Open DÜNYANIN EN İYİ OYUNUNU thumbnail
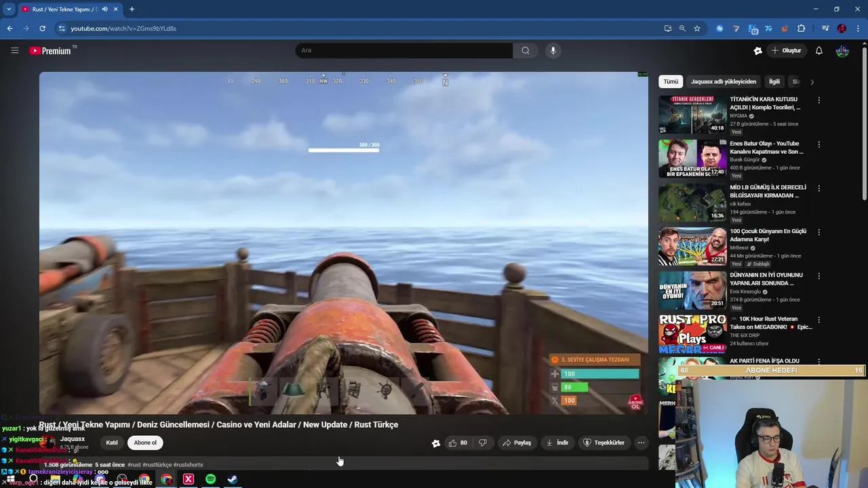The image size is (868, 488). coord(692,290)
